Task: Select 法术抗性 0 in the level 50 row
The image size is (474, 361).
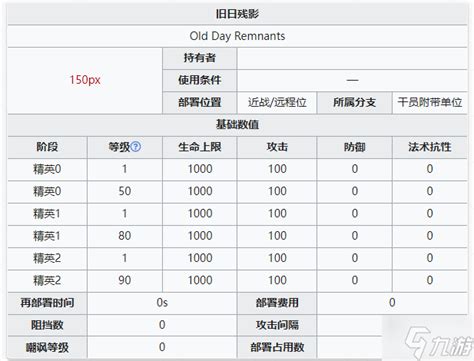Action: tap(430, 191)
